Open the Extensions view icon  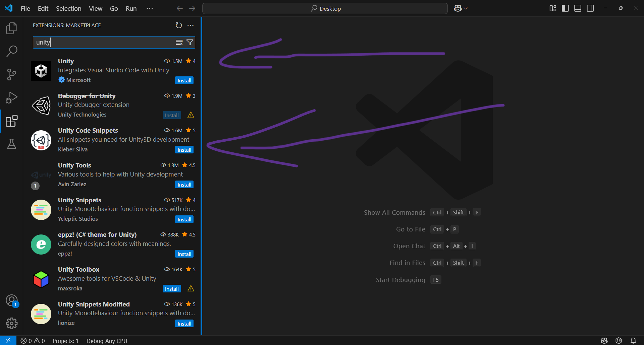(11, 121)
